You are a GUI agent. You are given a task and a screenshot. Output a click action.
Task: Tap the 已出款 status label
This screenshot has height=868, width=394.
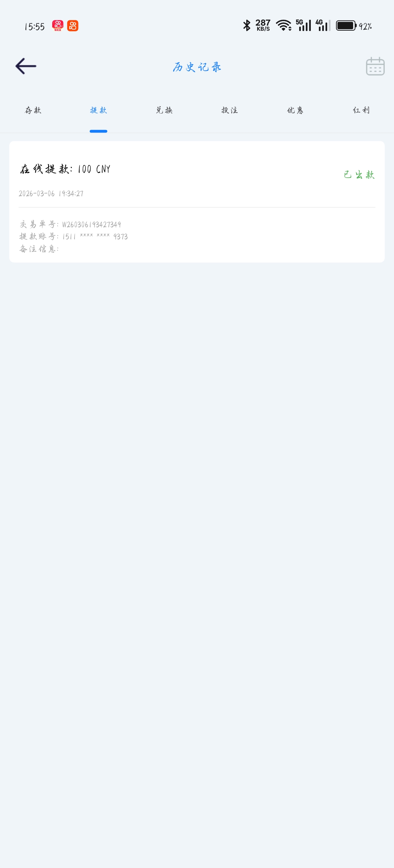point(359,175)
